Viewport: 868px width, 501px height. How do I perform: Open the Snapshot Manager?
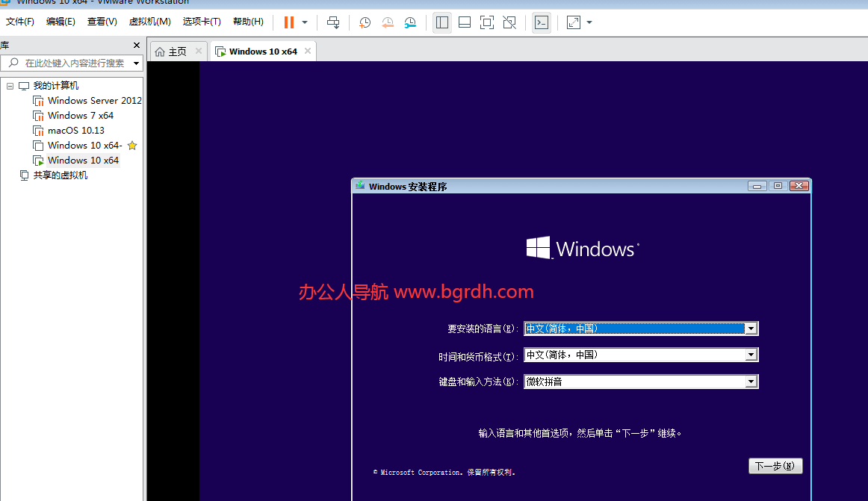(x=410, y=22)
